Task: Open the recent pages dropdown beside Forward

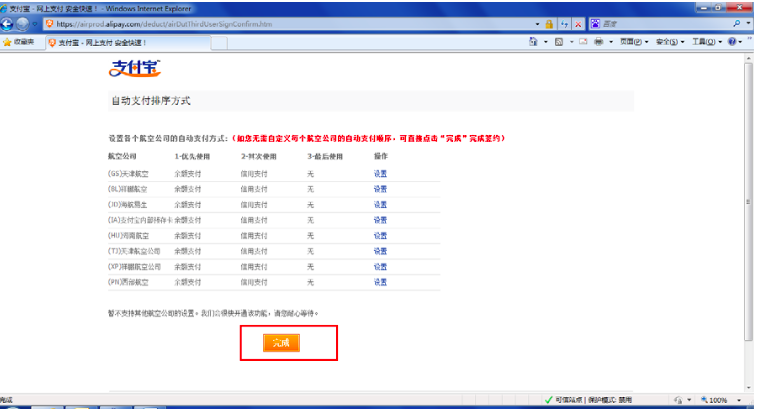Action: (x=35, y=24)
